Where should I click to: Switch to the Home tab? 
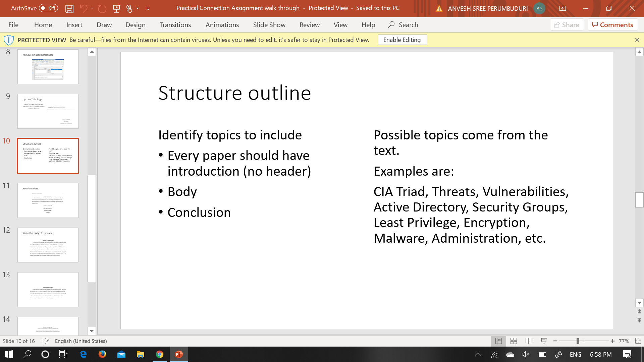pyautogui.click(x=43, y=25)
